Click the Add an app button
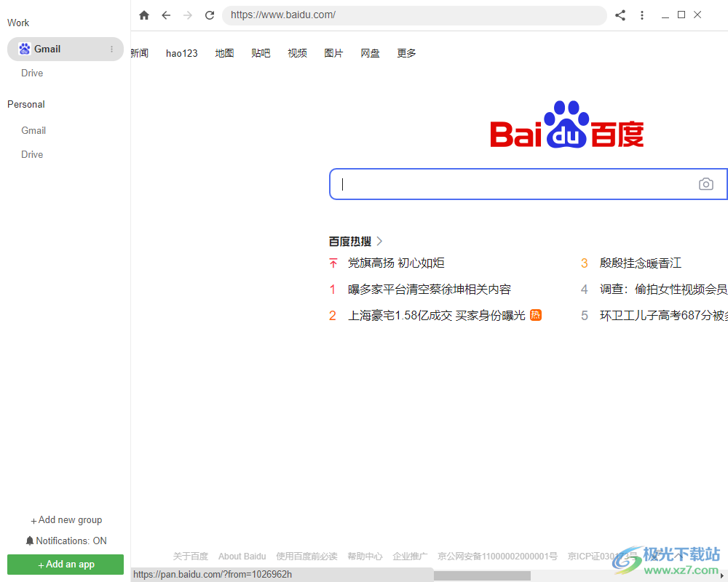 pyautogui.click(x=66, y=565)
